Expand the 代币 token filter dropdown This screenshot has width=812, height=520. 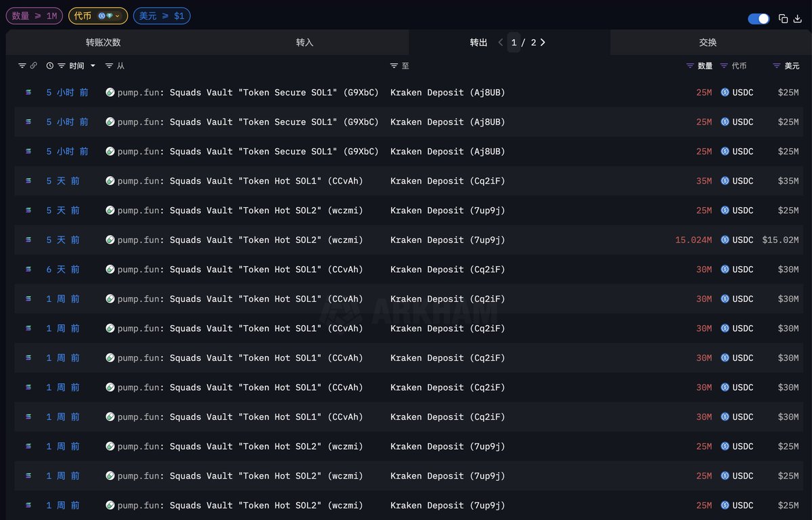[x=98, y=16]
